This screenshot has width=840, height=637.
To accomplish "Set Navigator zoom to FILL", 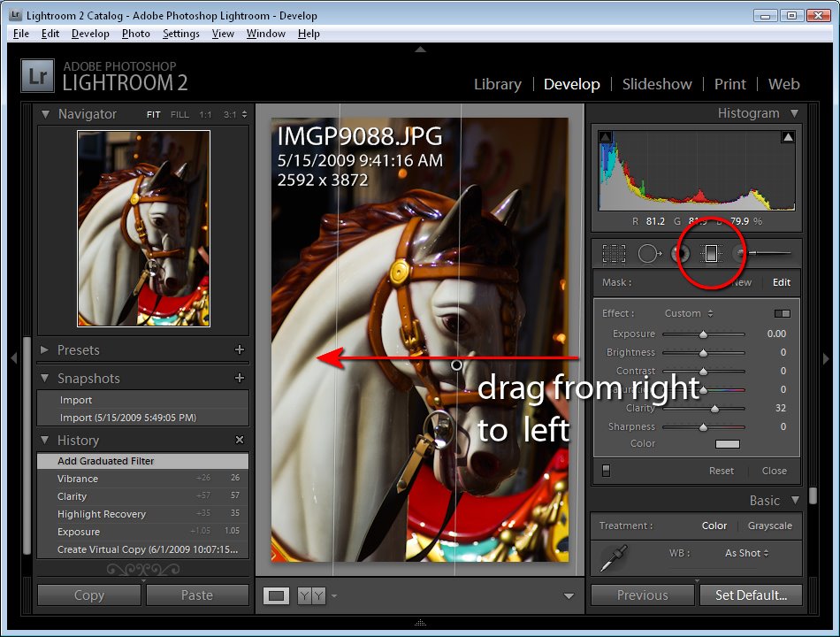I will pos(179,114).
